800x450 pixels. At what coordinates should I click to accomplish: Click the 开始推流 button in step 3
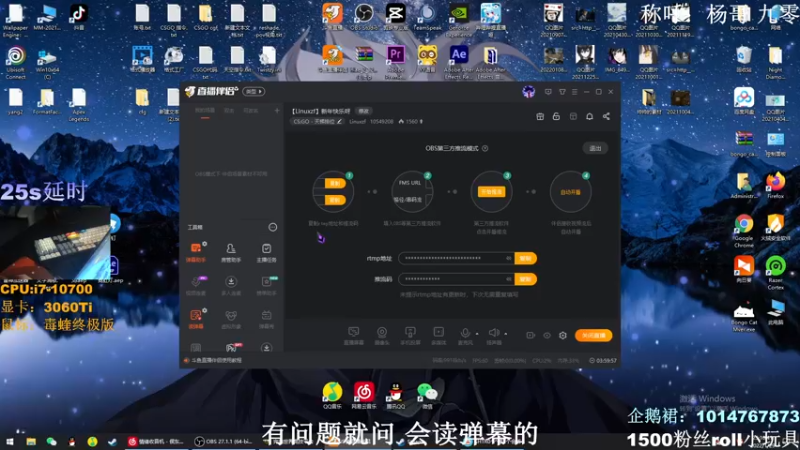click(x=491, y=192)
